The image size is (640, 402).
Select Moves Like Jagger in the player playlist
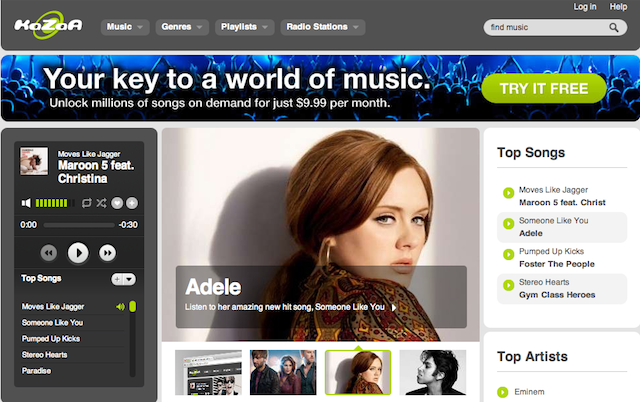(x=53, y=306)
